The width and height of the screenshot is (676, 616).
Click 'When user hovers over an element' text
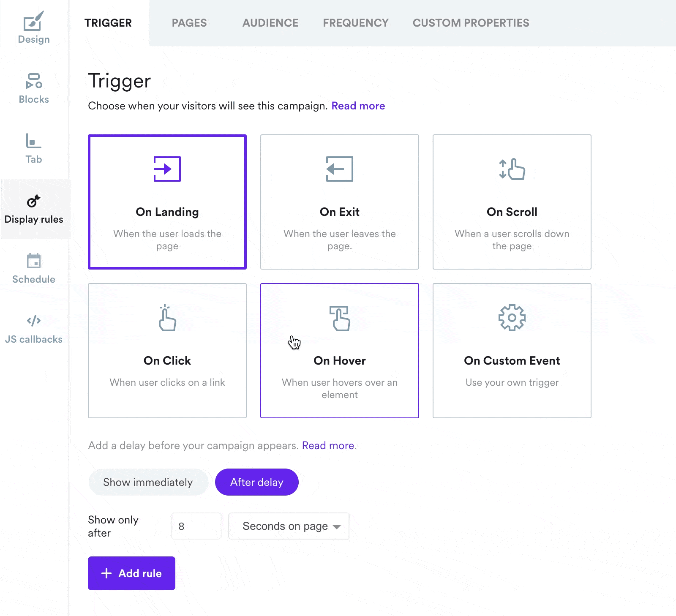coord(340,389)
